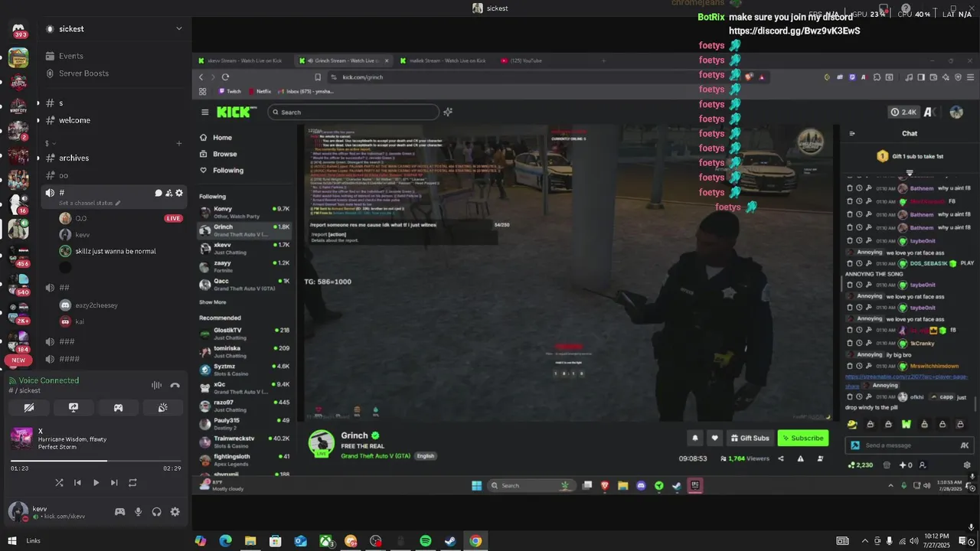
Task: Disconnect from the voice channel
Action: 175,386
